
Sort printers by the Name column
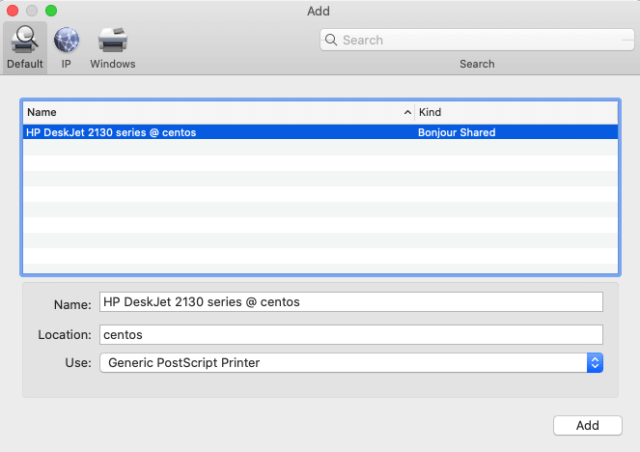[x=218, y=112]
